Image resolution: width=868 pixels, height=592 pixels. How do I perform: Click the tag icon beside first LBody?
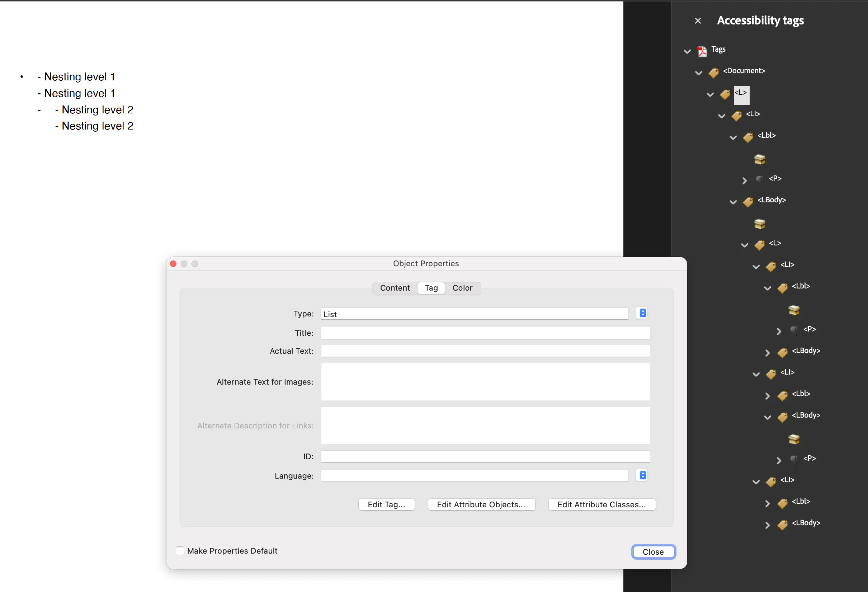click(x=748, y=202)
